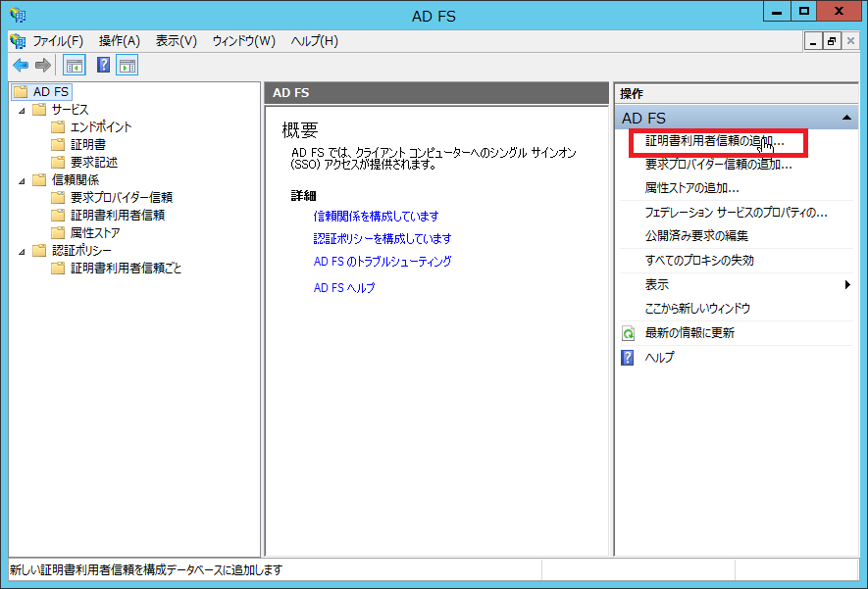The width and height of the screenshot is (868, 589).
Task: Click the 属性ストア folder icon
Action: point(58,233)
